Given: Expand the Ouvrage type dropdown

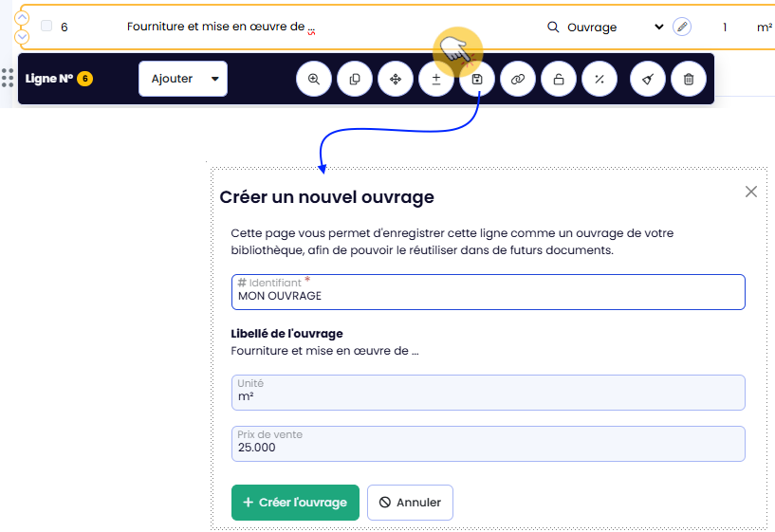Looking at the screenshot, I should pos(659,28).
